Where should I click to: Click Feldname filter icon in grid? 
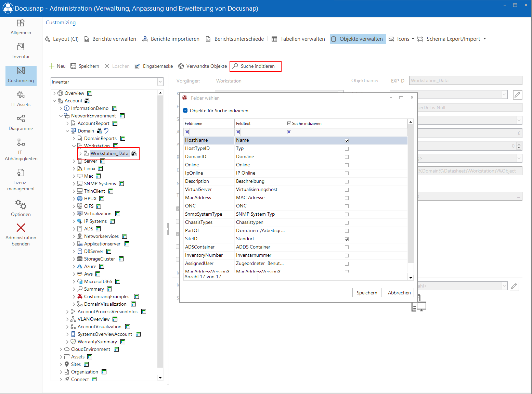click(x=187, y=132)
